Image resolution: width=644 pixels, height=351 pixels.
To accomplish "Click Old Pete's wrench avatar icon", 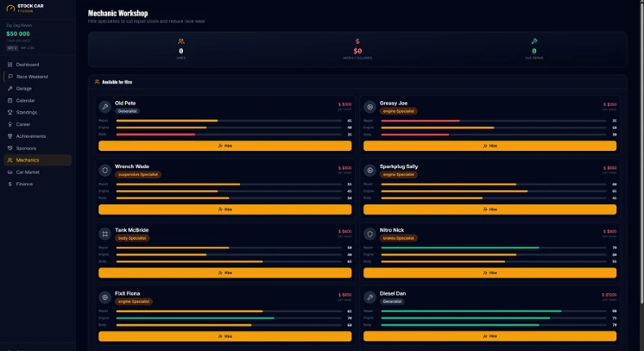I will pos(105,107).
